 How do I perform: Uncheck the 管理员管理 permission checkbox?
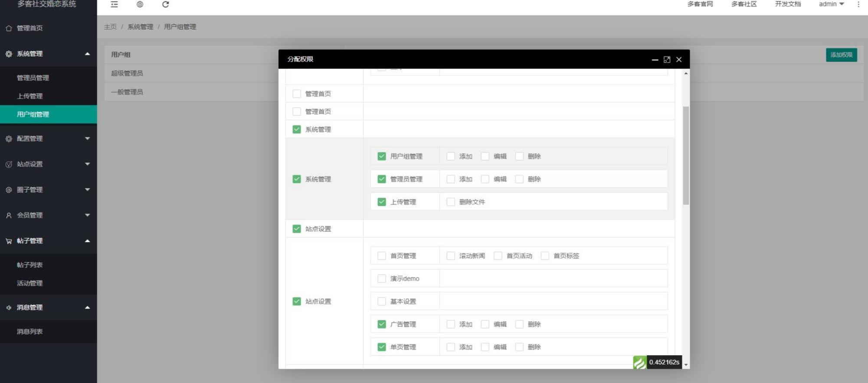point(382,179)
